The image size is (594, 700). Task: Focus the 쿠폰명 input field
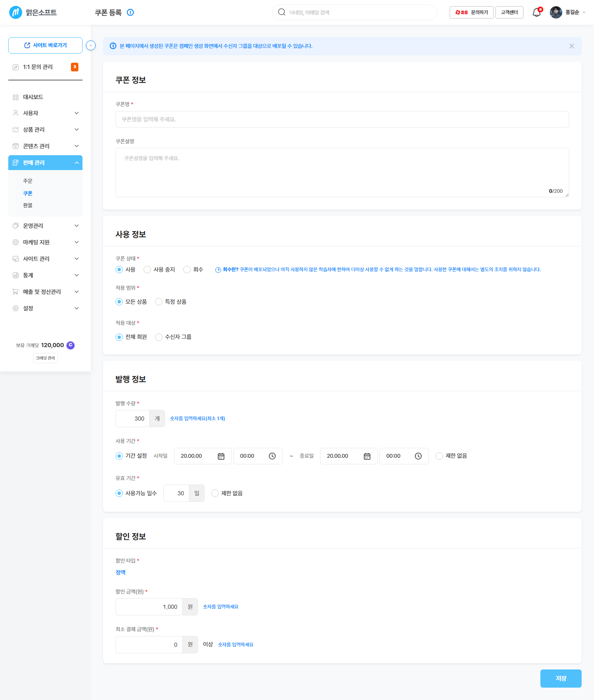[342, 119]
